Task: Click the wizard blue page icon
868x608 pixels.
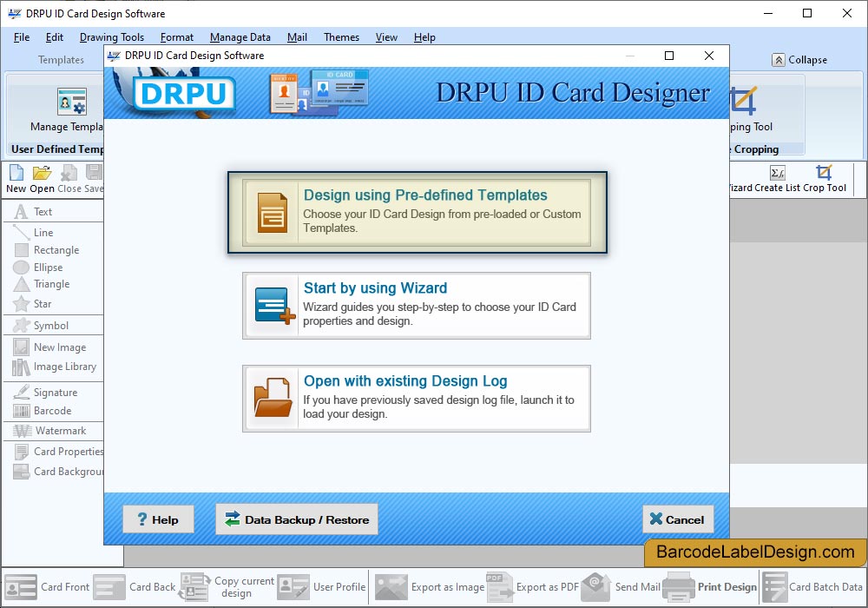Action: point(274,306)
